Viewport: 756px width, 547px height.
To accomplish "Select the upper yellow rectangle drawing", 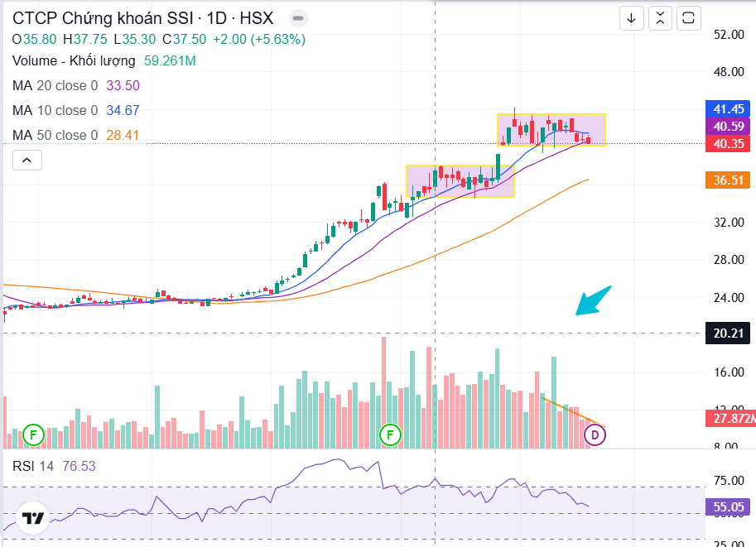I will (551, 114).
